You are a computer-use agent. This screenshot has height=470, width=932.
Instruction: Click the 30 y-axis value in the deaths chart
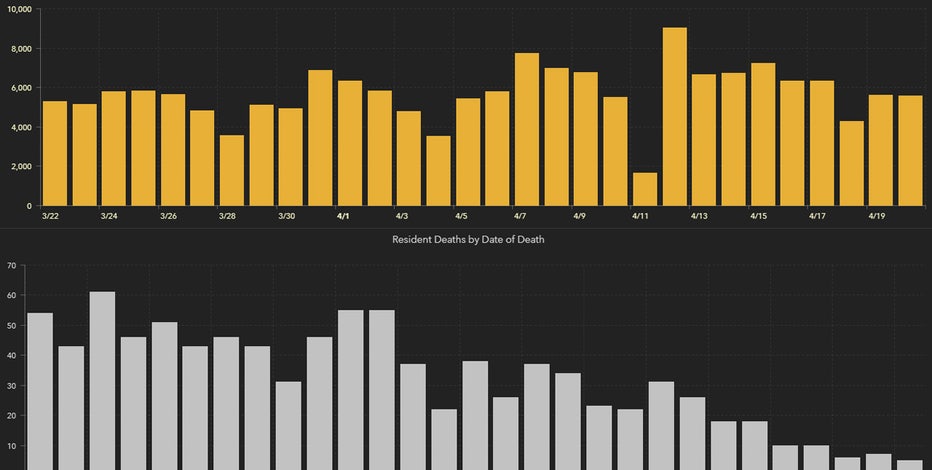point(11,386)
